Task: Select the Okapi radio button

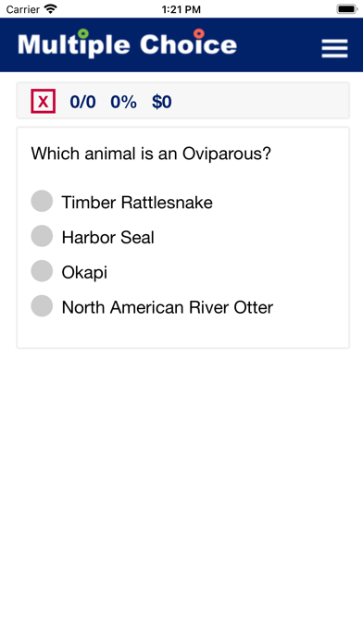Action: (x=42, y=271)
